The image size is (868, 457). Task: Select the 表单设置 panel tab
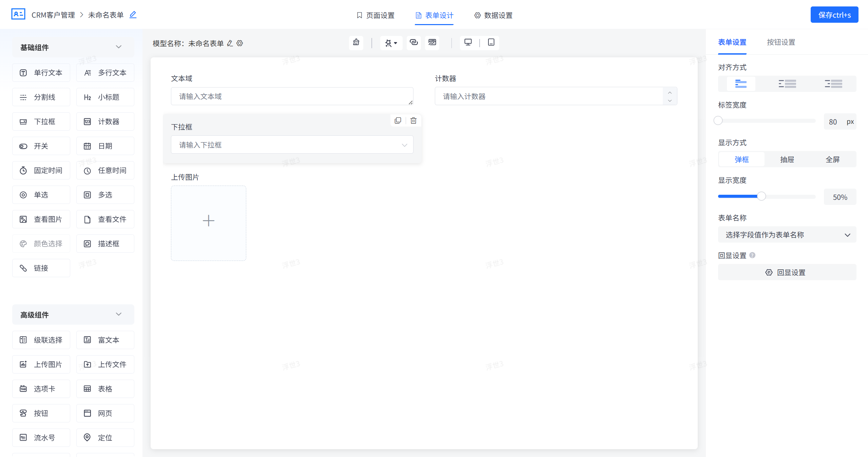tap(732, 42)
